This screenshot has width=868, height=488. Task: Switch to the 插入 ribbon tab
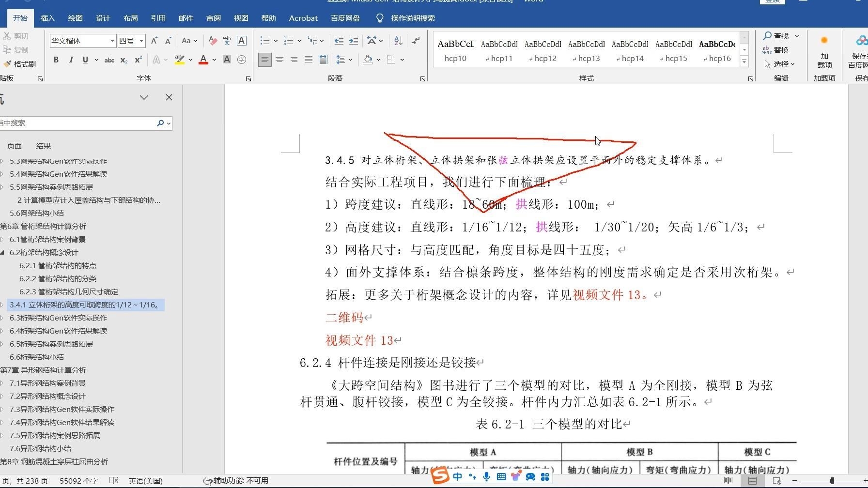[47, 18]
